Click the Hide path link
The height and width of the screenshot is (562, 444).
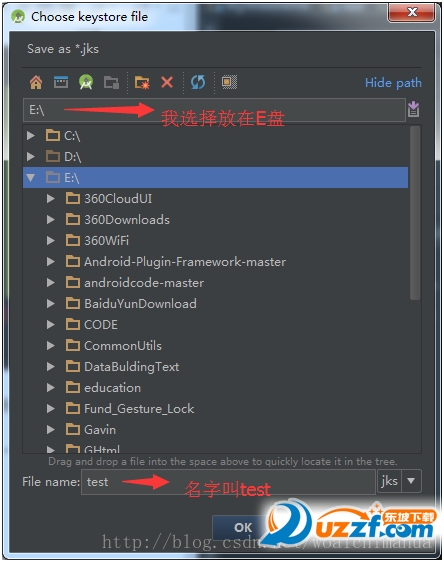[393, 83]
